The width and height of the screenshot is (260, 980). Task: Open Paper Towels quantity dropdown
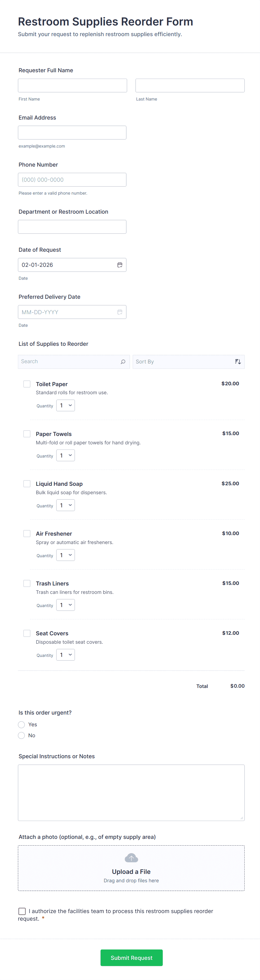click(65, 455)
